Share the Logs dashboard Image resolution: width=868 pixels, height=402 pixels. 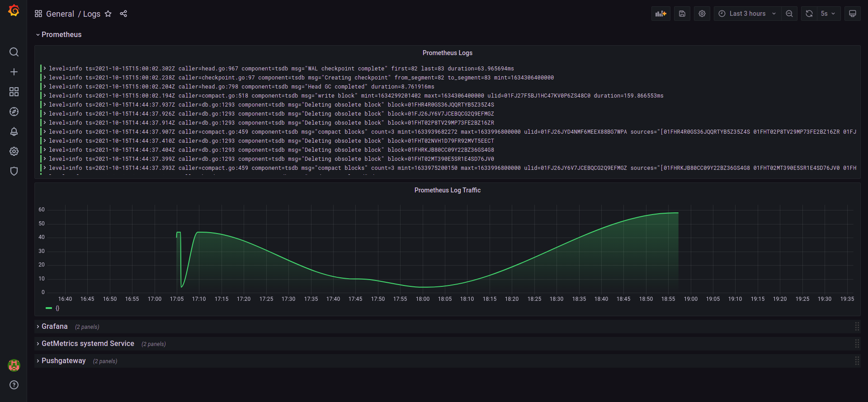(x=123, y=14)
